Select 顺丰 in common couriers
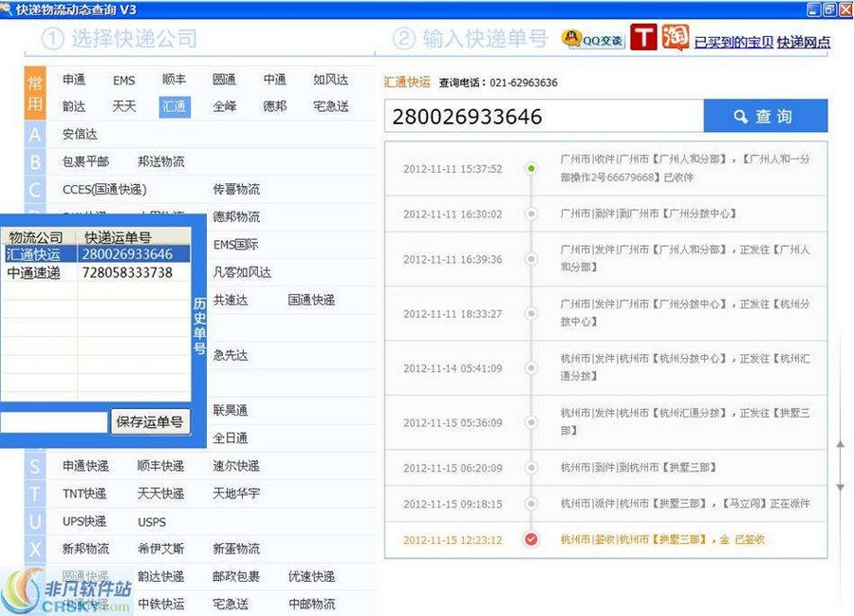854x616 pixels. (x=175, y=80)
